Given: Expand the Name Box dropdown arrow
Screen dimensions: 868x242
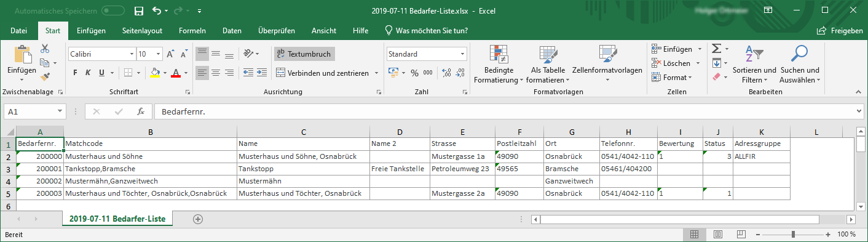Looking at the screenshot, I should click(x=60, y=111).
